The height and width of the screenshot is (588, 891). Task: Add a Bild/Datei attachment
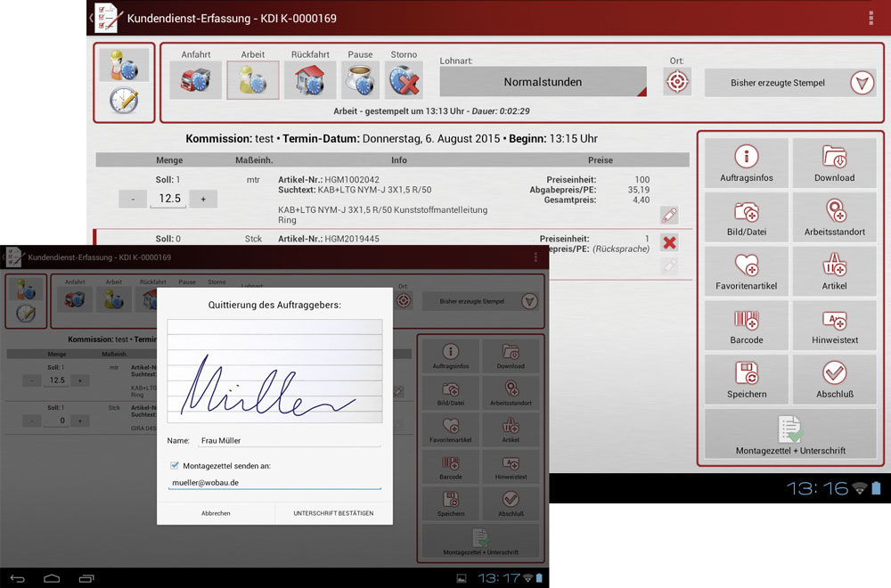(x=746, y=217)
